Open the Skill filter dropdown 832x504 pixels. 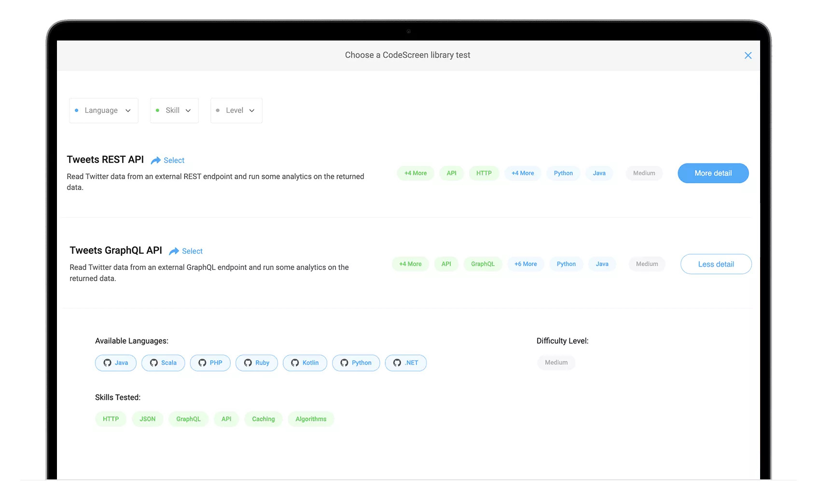(174, 110)
